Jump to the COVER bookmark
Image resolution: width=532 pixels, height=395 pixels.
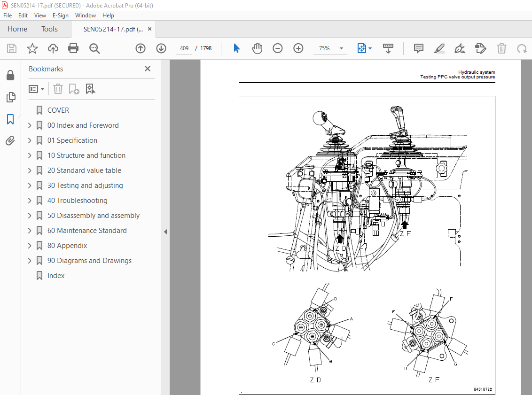click(x=58, y=110)
